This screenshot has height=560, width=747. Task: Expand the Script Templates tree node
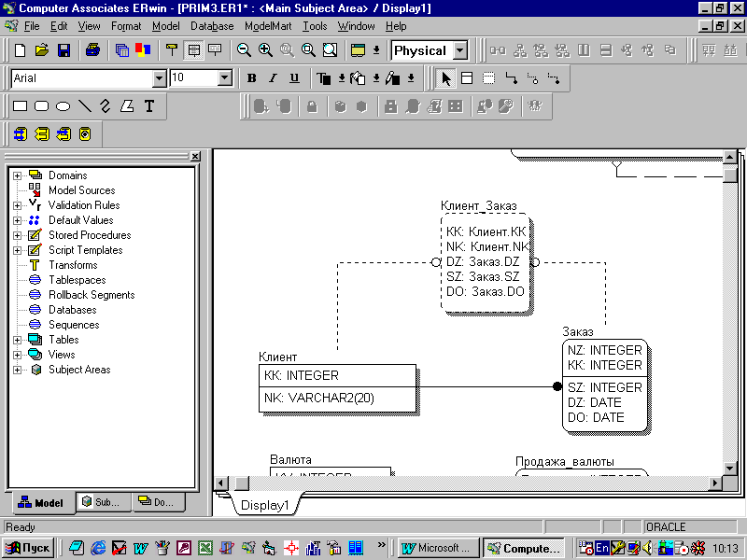pos(17,250)
